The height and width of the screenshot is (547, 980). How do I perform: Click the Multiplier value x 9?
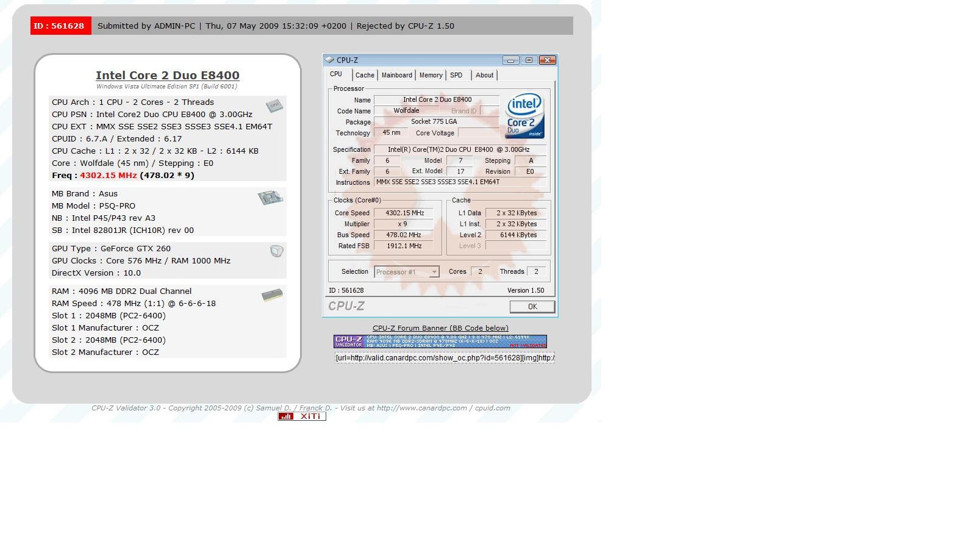[404, 224]
